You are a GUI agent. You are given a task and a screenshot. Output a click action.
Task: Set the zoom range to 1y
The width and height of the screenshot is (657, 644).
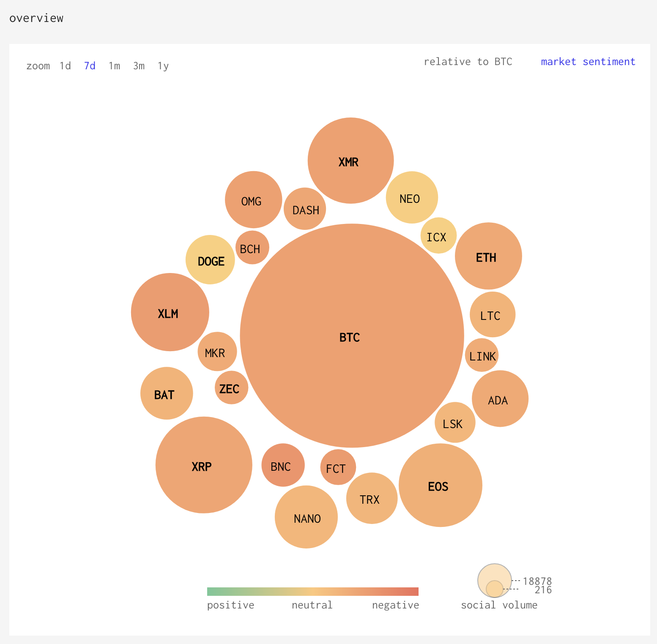163,66
